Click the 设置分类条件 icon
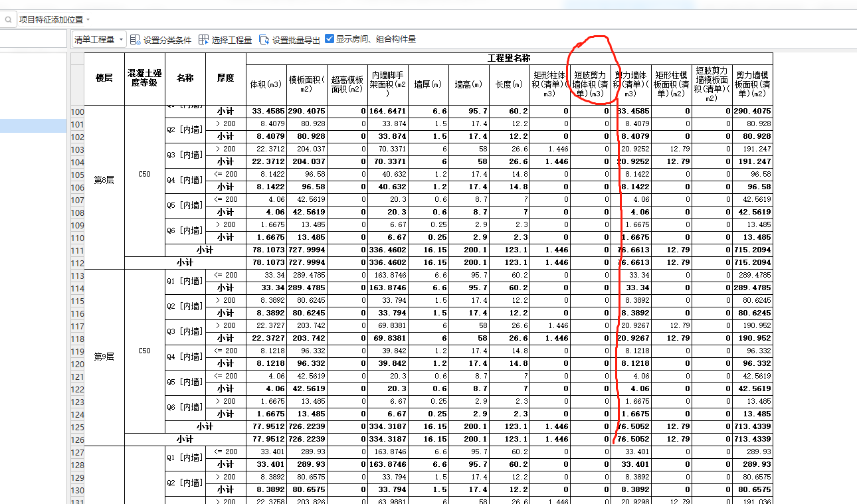This screenshot has height=504, width=857. click(136, 40)
